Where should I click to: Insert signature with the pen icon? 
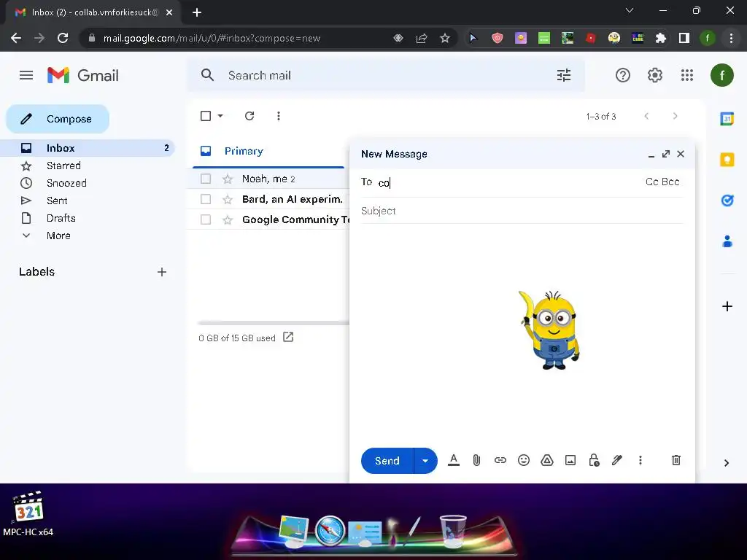click(617, 460)
